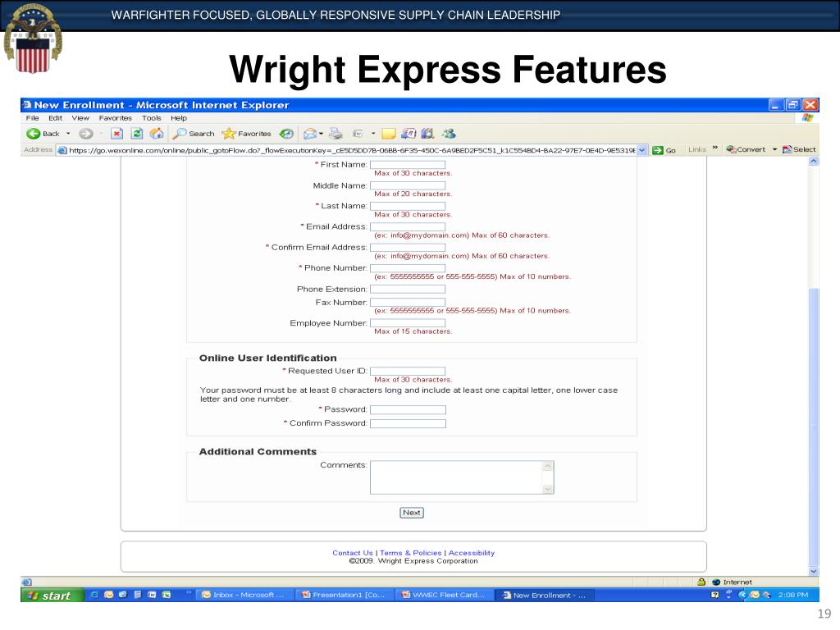Click the Phone Extension field
This screenshot has width=840, height=630.
(x=408, y=290)
